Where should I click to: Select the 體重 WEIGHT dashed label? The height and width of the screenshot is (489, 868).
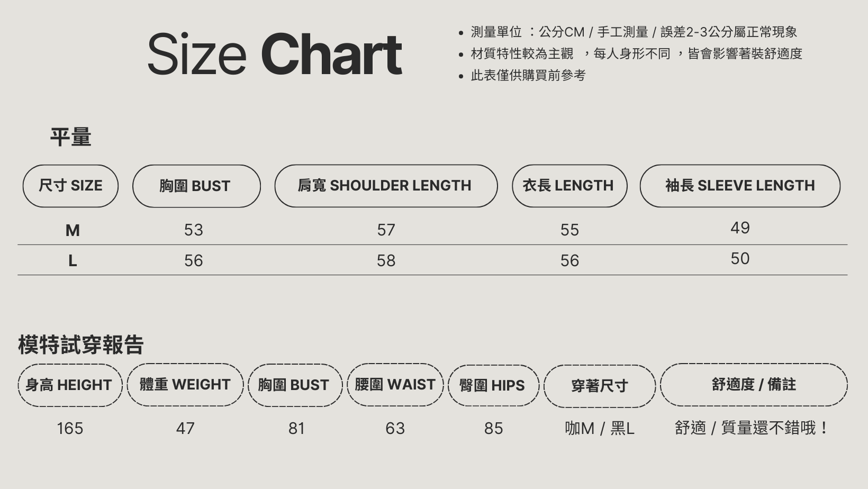click(185, 385)
